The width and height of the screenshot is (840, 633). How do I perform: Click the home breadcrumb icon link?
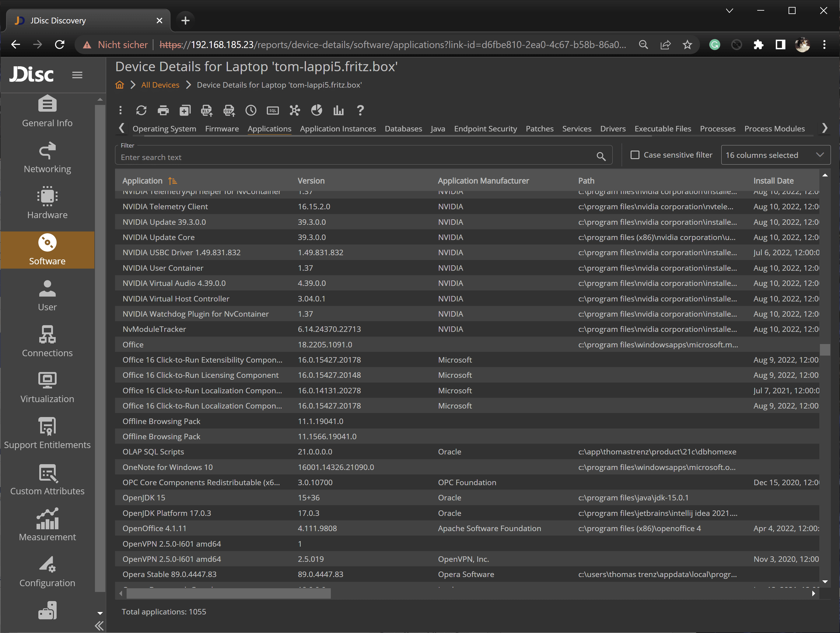(120, 85)
